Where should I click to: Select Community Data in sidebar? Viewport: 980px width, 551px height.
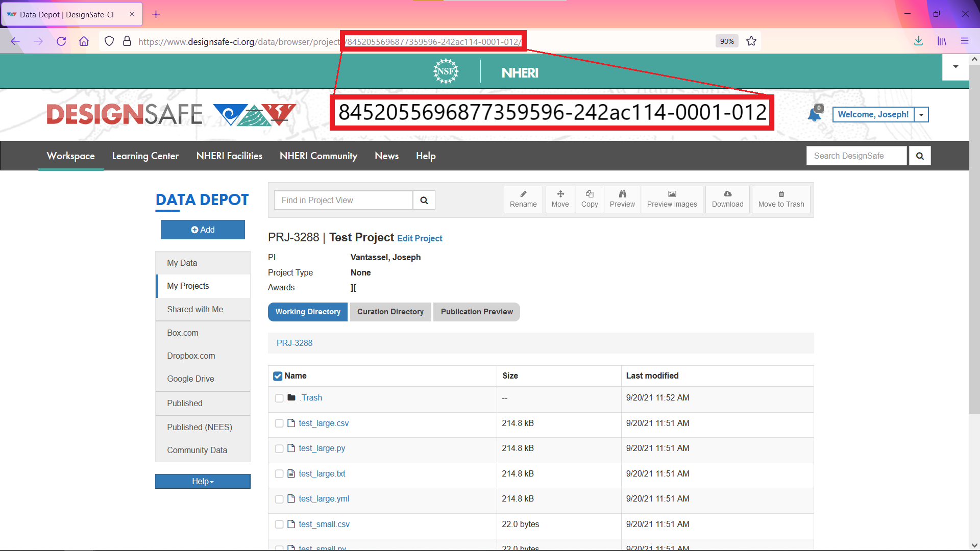click(x=203, y=450)
